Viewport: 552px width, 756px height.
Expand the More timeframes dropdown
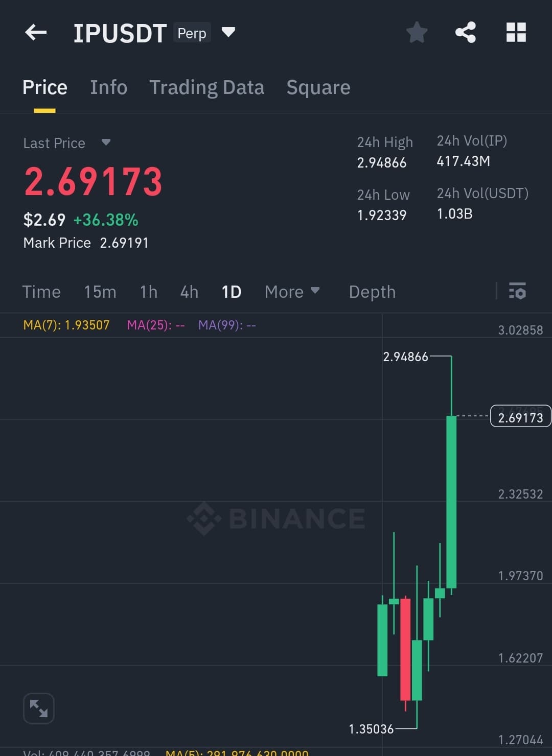click(292, 292)
